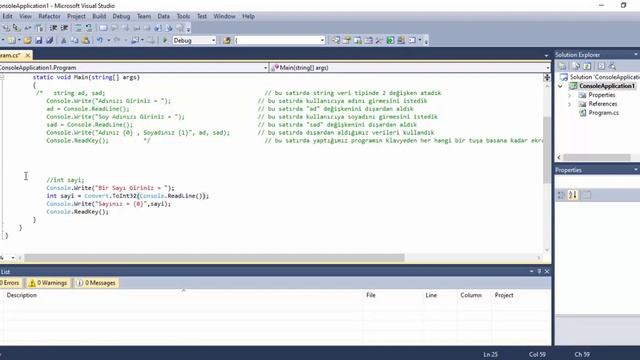Open the Help menu

248,16
